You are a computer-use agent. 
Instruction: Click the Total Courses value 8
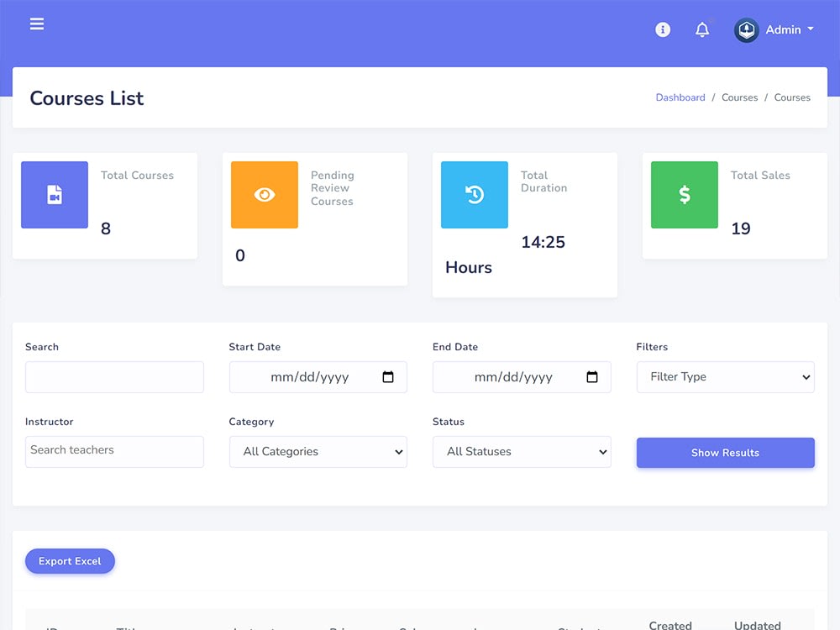pos(106,228)
